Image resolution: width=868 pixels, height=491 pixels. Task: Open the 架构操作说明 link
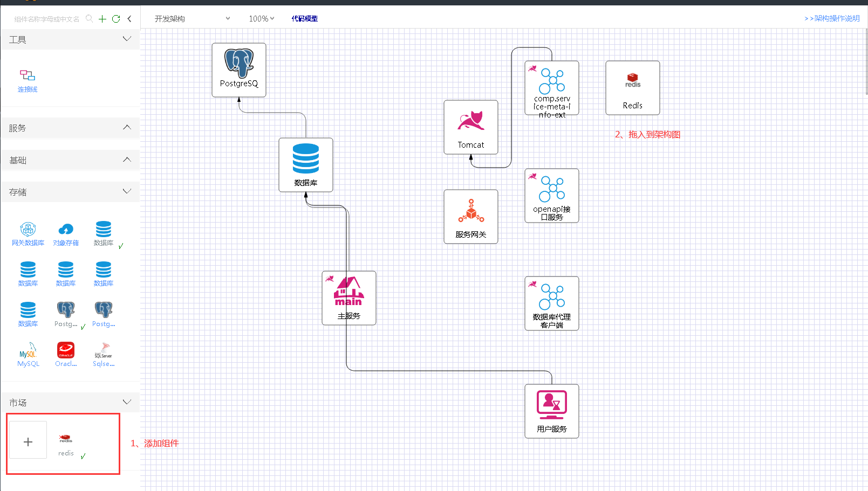point(832,18)
